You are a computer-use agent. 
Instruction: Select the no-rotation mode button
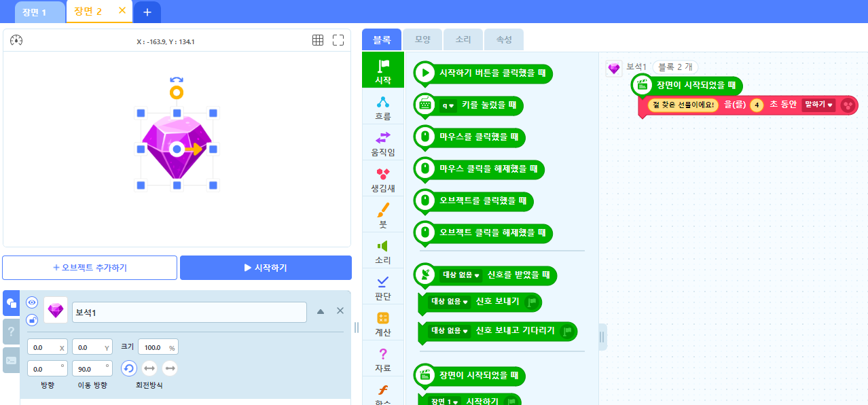(x=170, y=368)
